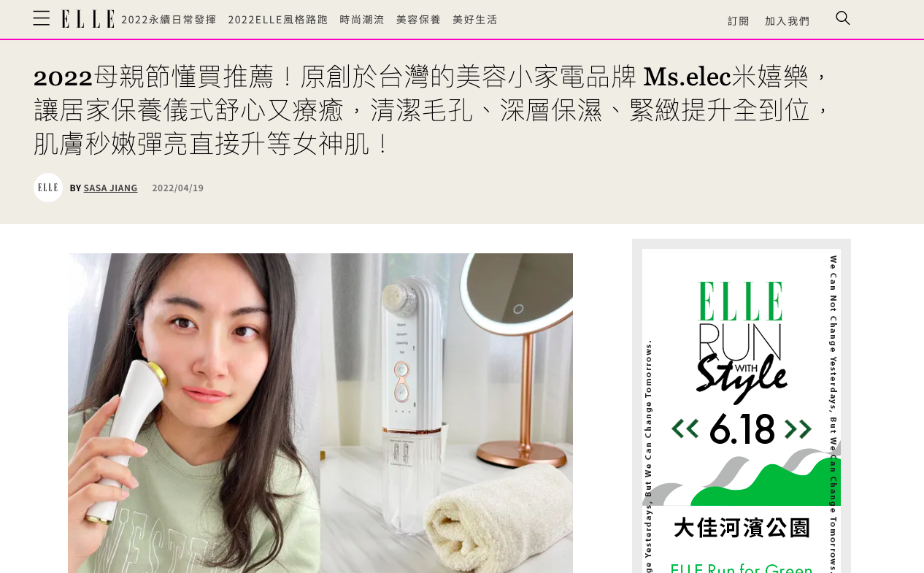Open the hamburger menu icon
Viewport: 924px width, 573px height.
(42, 18)
